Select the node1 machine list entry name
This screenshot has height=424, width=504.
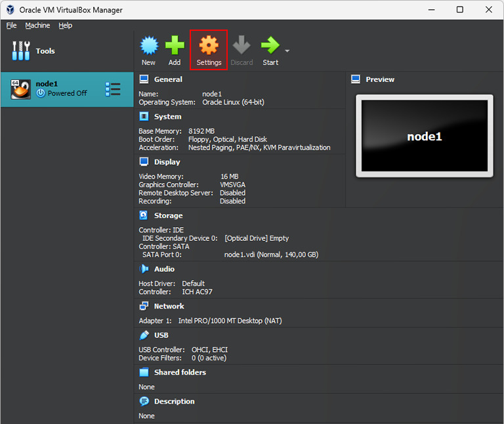pos(47,84)
